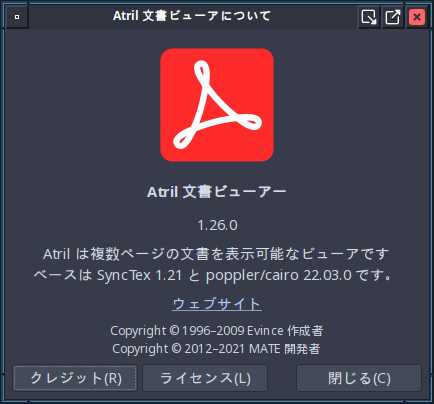Click the Copyright 1996–2009 Evince line
Image resolution: width=434 pixels, height=404 pixels.
point(217,331)
